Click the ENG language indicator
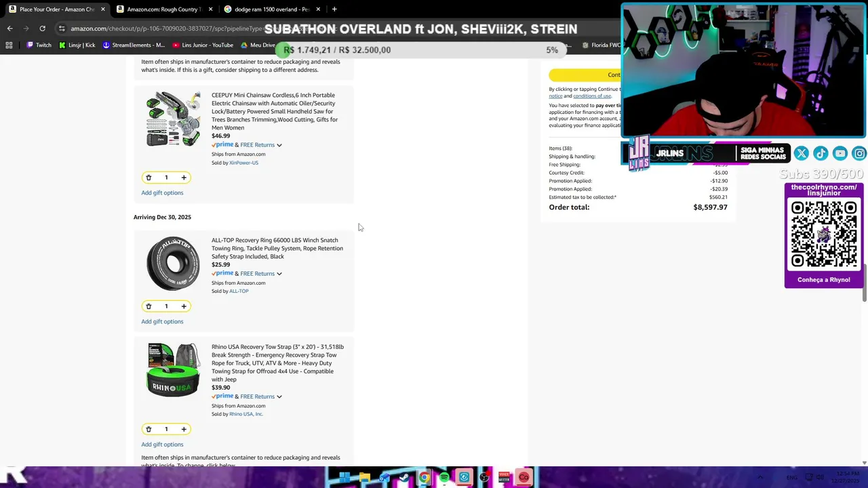Screen dimensions: 868x488 pyautogui.click(x=792, y=478)
